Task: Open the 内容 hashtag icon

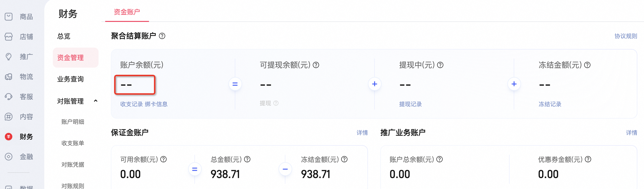Action: point(9,117)
